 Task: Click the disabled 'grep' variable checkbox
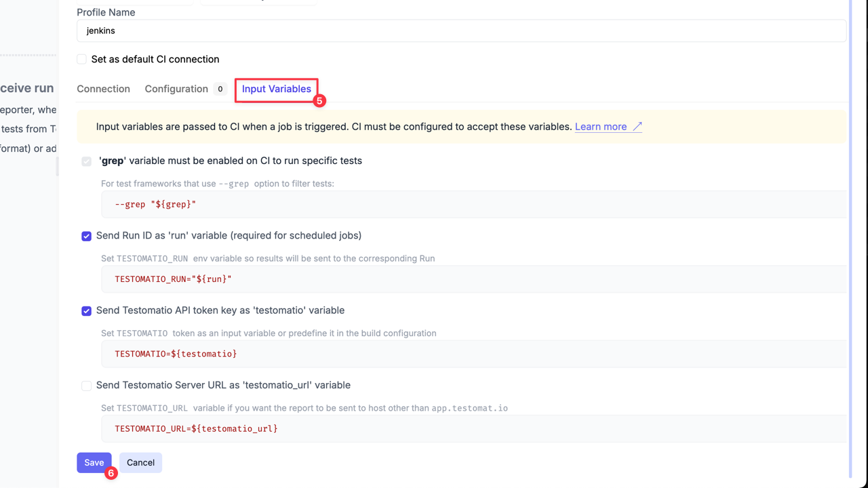87,161
